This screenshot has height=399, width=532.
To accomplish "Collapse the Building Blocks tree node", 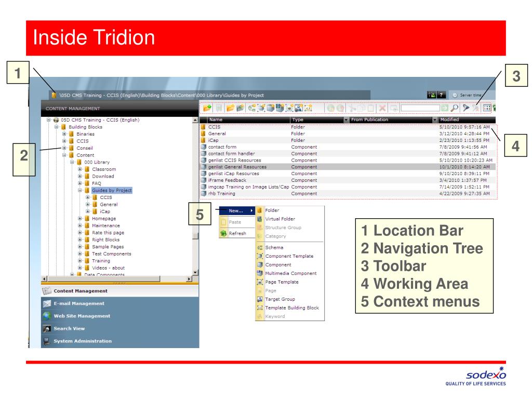I will coord(56,127).
